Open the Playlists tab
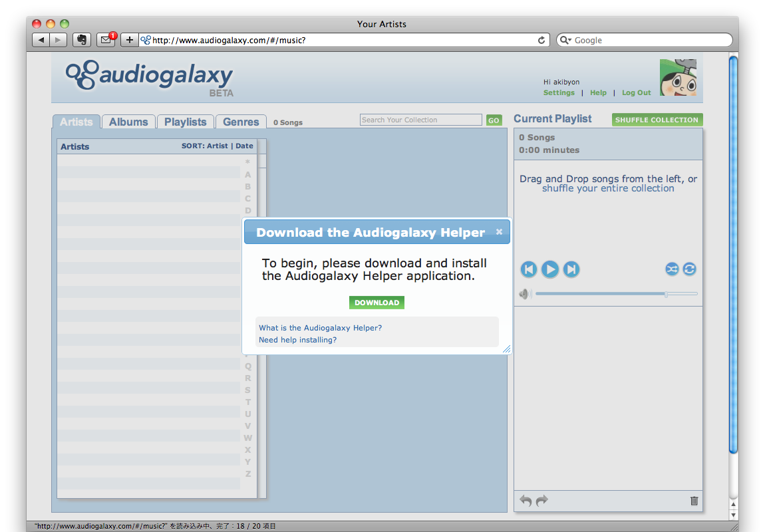Image resolution: width=765 pixels, height=532 pixels. click(186, 122)
